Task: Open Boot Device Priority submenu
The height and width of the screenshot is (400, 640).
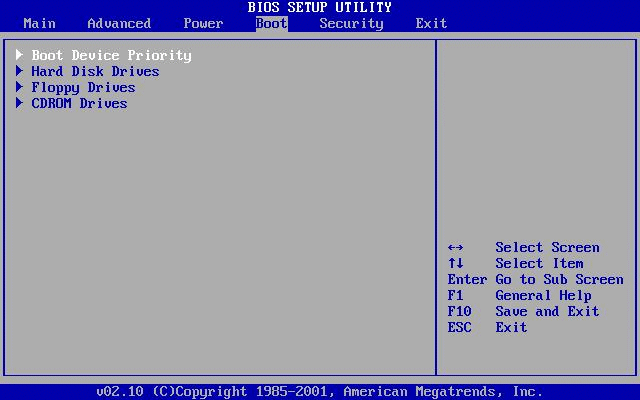Action: coord(111,55)
